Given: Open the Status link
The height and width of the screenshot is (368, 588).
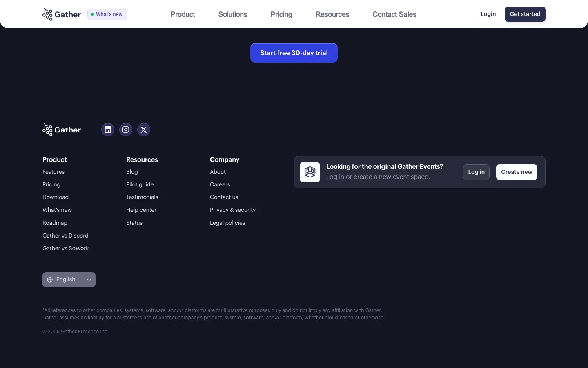Looking at the screenshot, I should (x=134, y=223).
